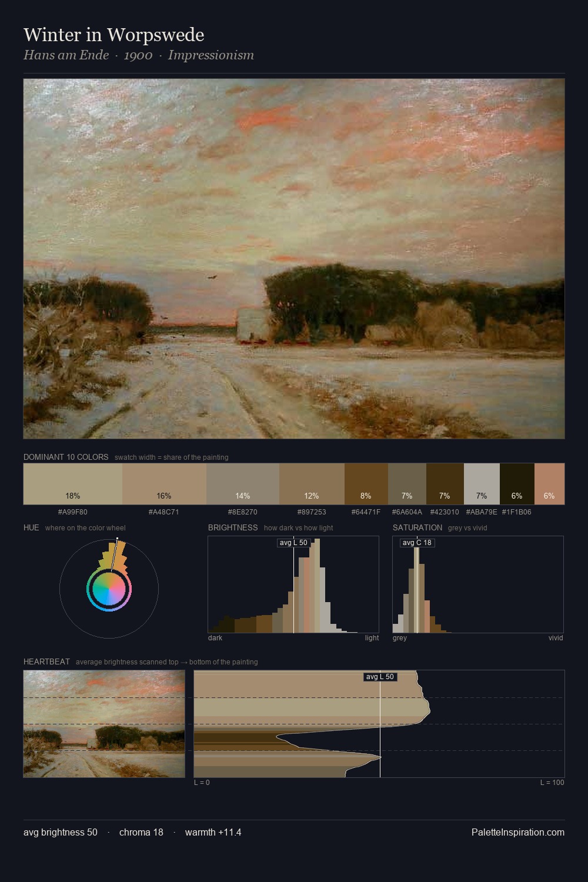The height and width of the screenshot is (882, 588).
Task: Visit the PaletteInspiration.com link
Action: [x=518, y=832]
